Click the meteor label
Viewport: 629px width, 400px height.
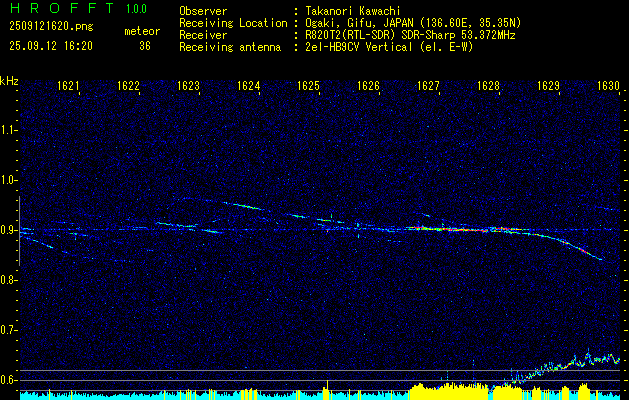tap(142, 31)
